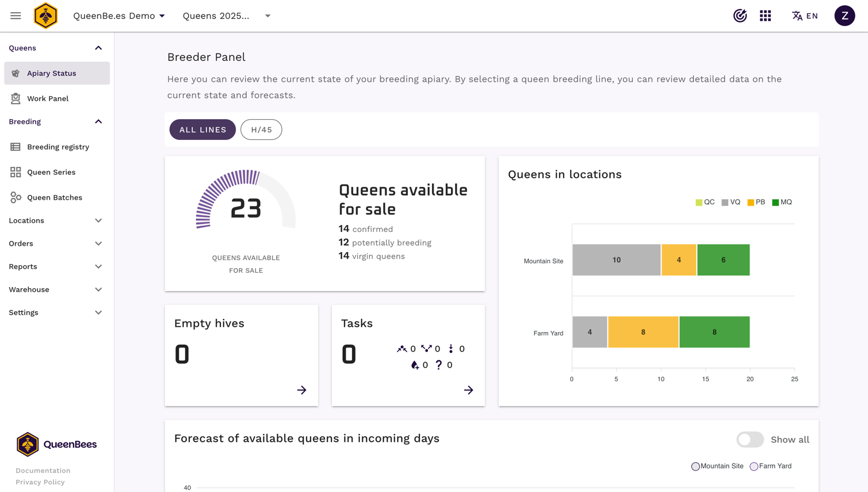Select Breeding registry in sidebar
The width and height of the screenshot is (868, 492).
pos(58,147)
